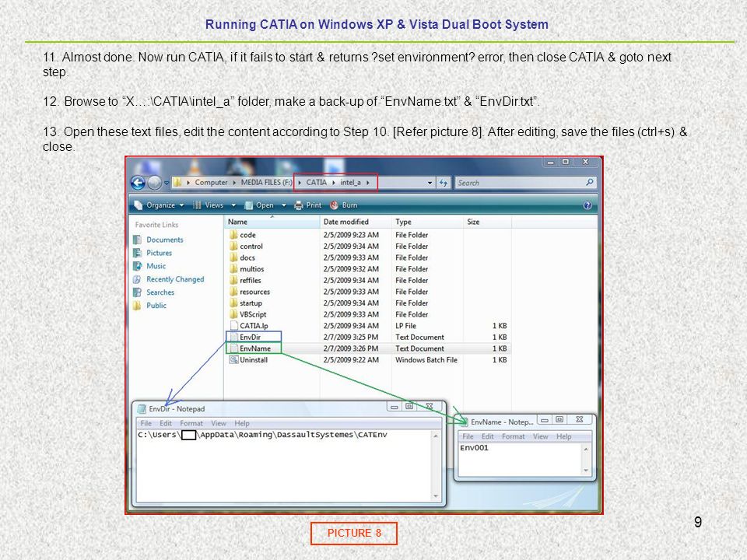Viewport: 747px width, 560px height.
Task: Select Computer in the breadcrumb path
Action: click(x=211, y=182)
